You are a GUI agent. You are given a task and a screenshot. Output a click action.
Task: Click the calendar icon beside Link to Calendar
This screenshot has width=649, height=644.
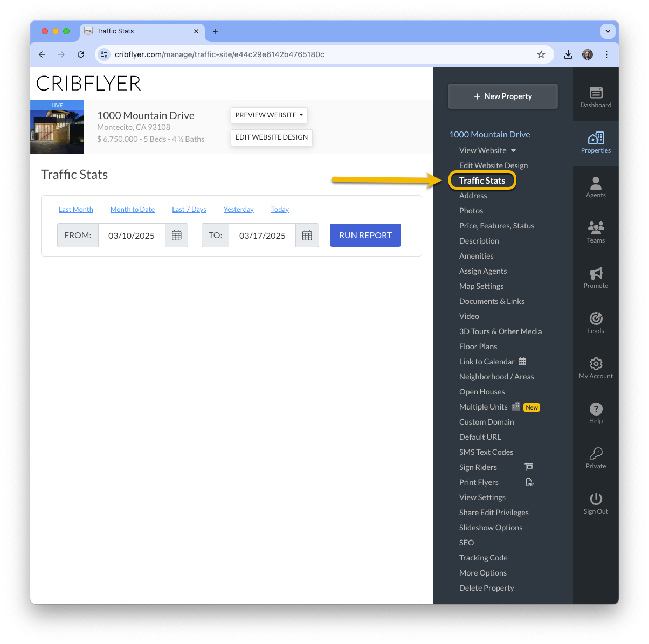tap(522, 361)
